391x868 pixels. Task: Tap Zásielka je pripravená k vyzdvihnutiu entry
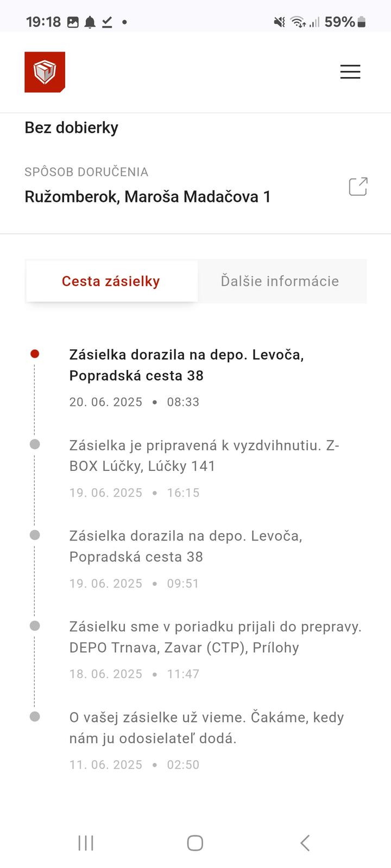[x=204, y=456]
